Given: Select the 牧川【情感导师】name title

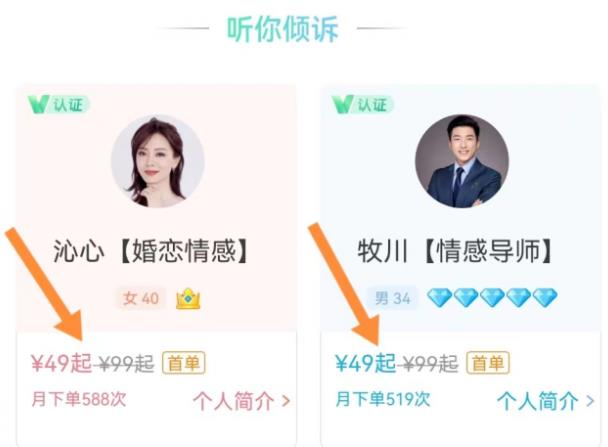Looking at the screenshot, I should click(454, 251).
